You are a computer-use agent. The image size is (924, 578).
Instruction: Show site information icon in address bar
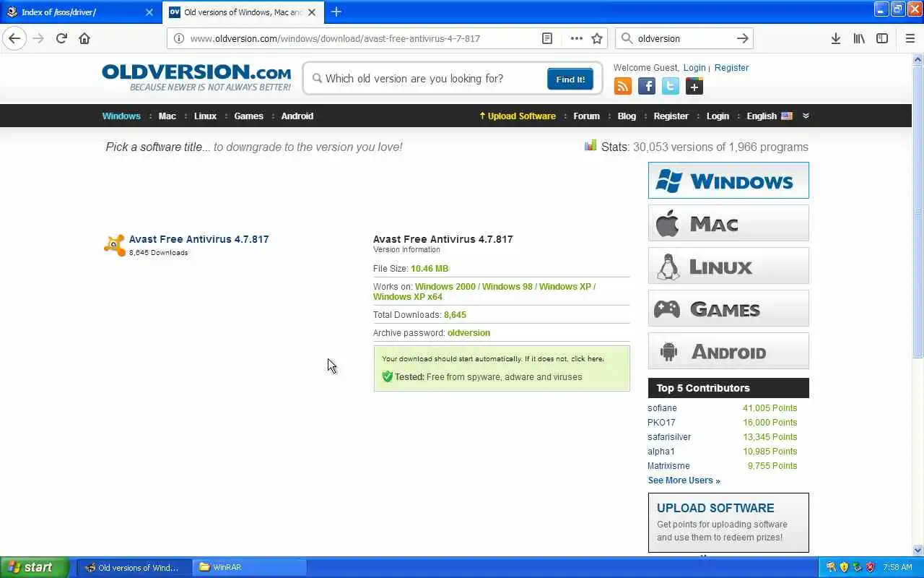click(178, 38)
